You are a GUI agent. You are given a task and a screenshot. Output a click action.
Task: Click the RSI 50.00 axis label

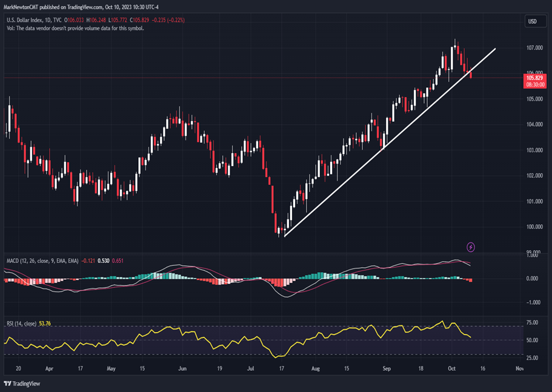click(x=532, y=341)
